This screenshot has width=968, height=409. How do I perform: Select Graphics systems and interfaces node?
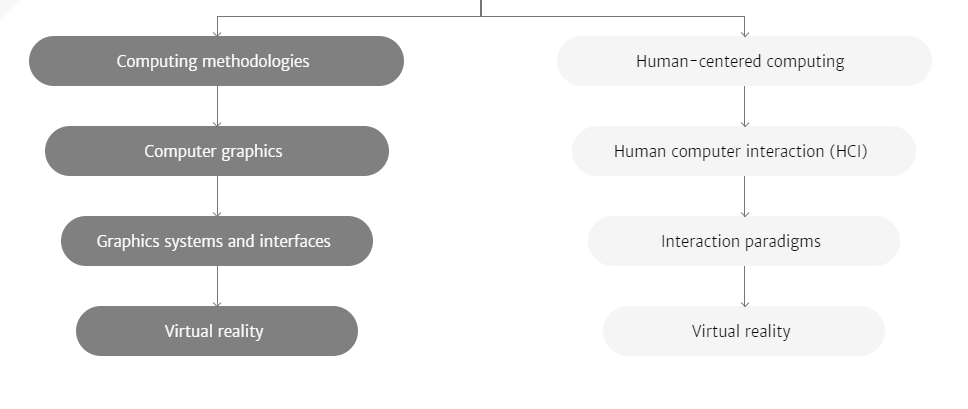(217, 241)
